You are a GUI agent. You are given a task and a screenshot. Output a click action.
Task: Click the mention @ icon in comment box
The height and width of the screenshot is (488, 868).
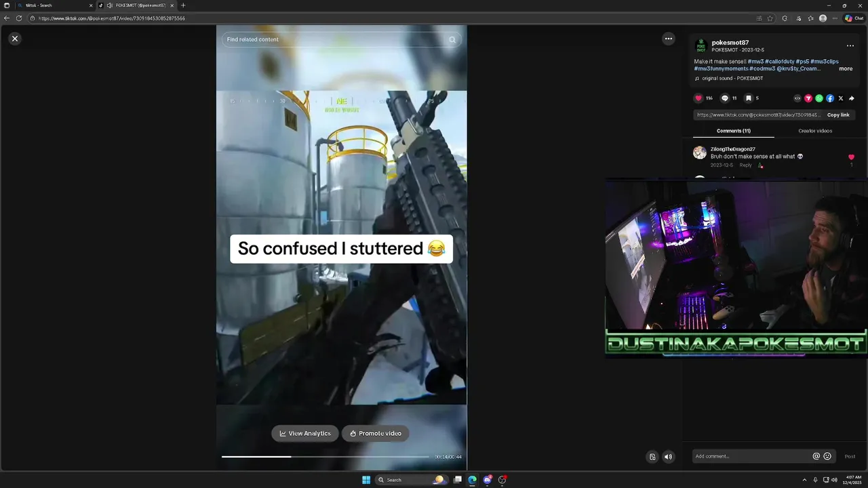tap(816, 456)
